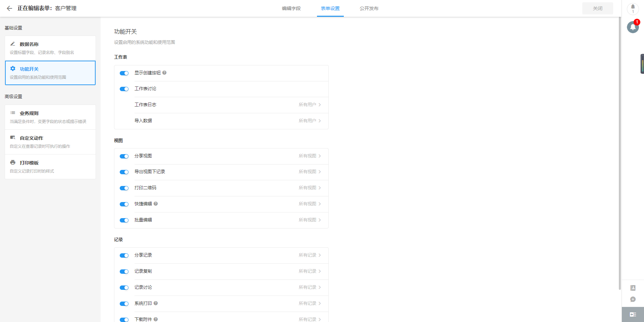This screenshot has height=322, width=644.
Task: Open 所有视图 scope for 打印二维码
Action: (310, 188)
